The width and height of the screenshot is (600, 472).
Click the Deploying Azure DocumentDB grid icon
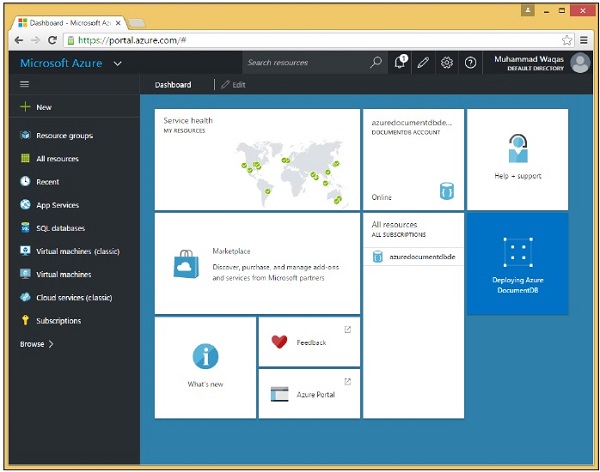pos(518,252)
